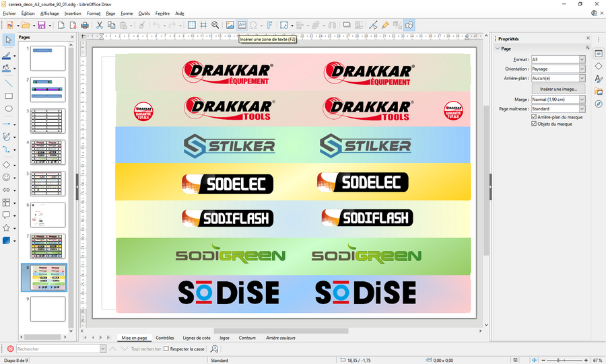Open the Styles deck in the sidebar
The height and width of the screenshot is (364, 606).
click(x=599, y=79)
